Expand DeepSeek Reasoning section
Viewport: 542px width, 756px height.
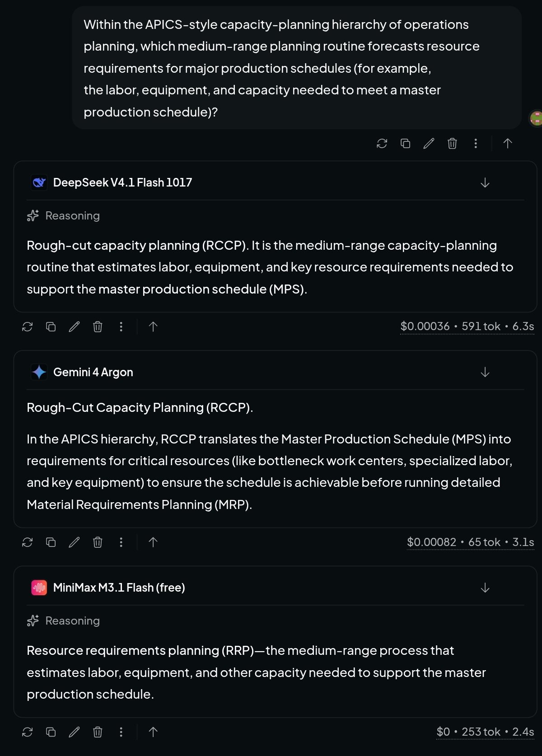[63, 216]
